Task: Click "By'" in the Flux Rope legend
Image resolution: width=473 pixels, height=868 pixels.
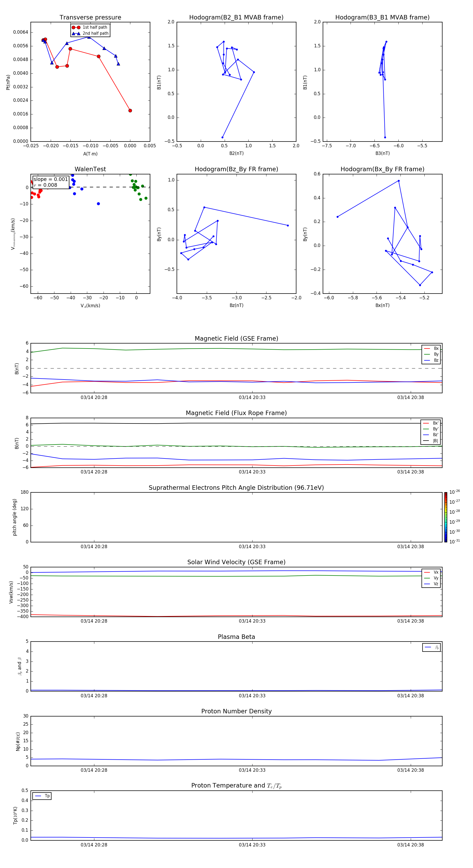Action: [436, 429]
